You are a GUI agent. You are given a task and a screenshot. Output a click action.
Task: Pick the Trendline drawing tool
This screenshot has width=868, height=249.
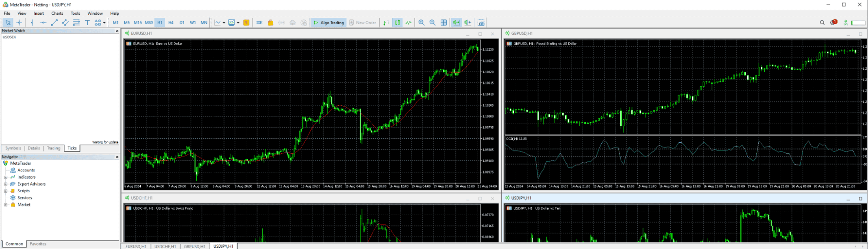coord(54,23)
